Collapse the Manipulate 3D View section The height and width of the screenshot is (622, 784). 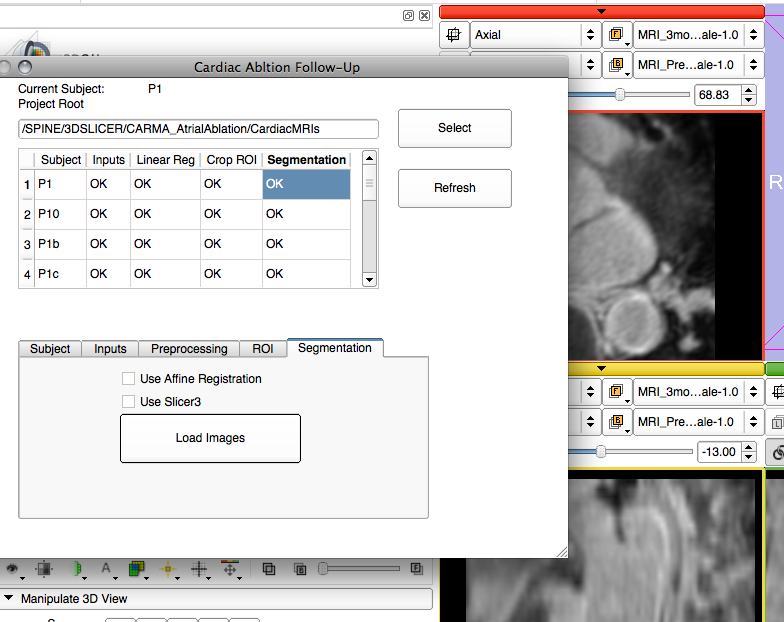[x=10, y=599]
